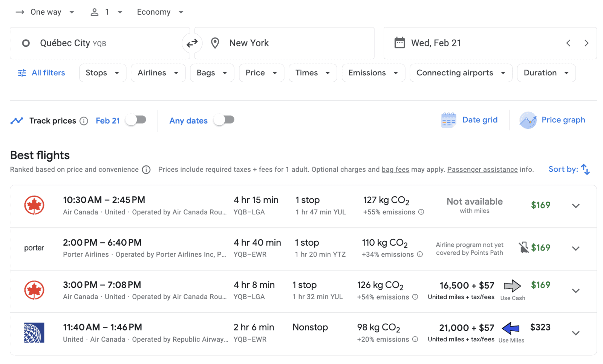Open info icon next to Ranked based on price
The image size is (603, 364).
(x=146, y=170)
